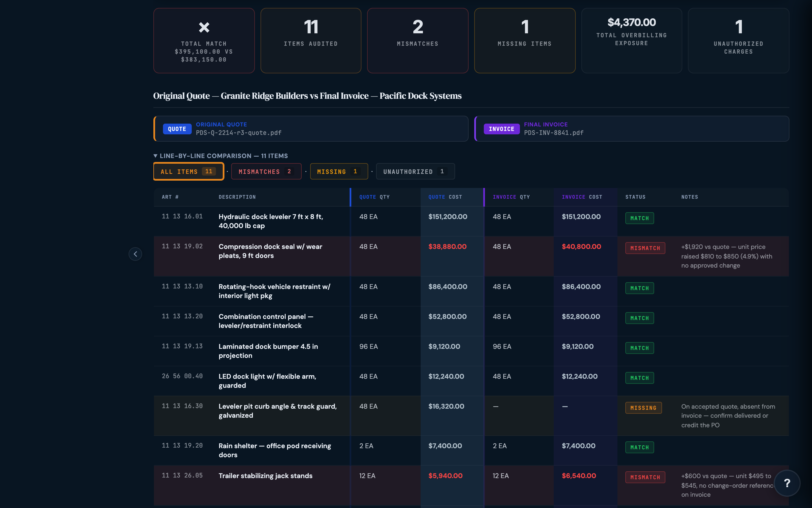Click the Description column header
This screenshot has width=812, height=508.
pyautogui.click(x=237, y=197)
